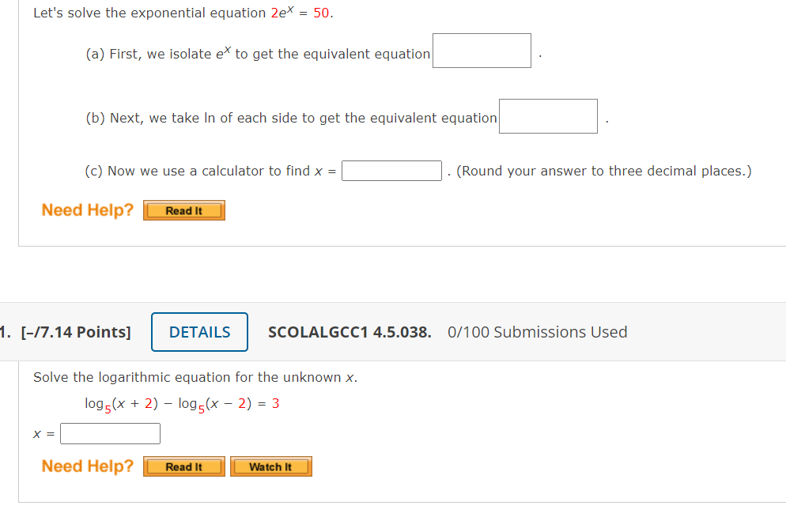
Task: Select the 0/100 Submissions Used text
Action: 538,332
